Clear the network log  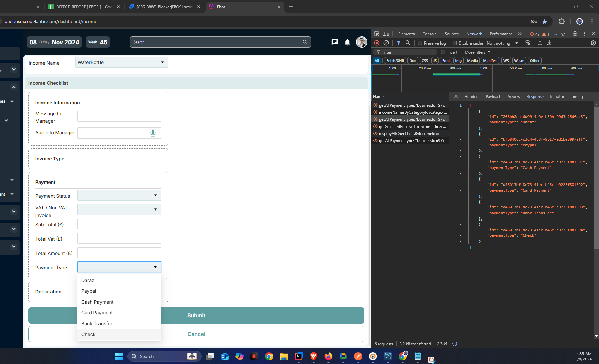coord(386,43)
